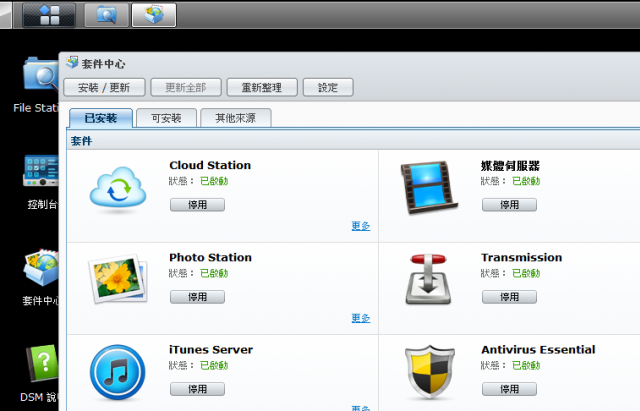This screenshot has height=411, width=640.
Task: Click the 媒體伺服器 film strip icon
Action: [429, 187]
